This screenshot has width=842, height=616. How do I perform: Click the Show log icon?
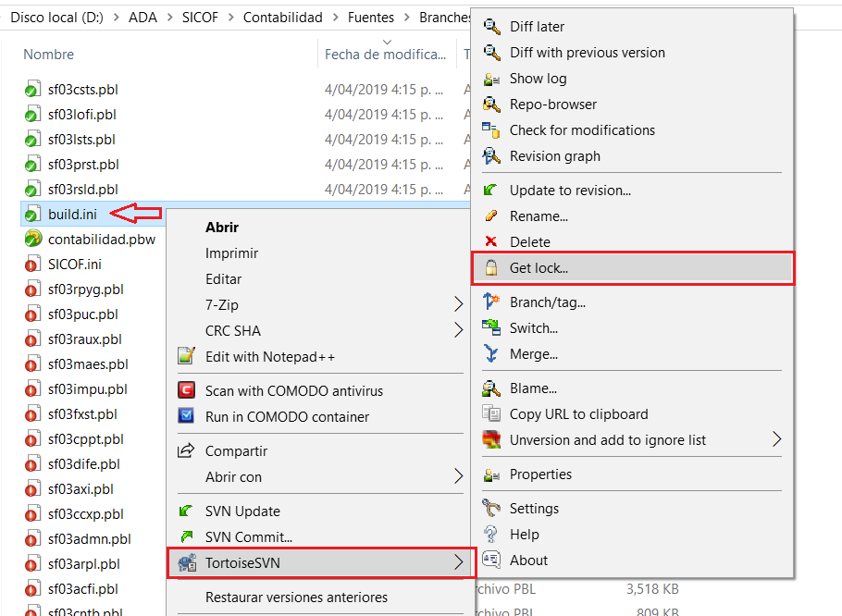[x=491, y=79]
